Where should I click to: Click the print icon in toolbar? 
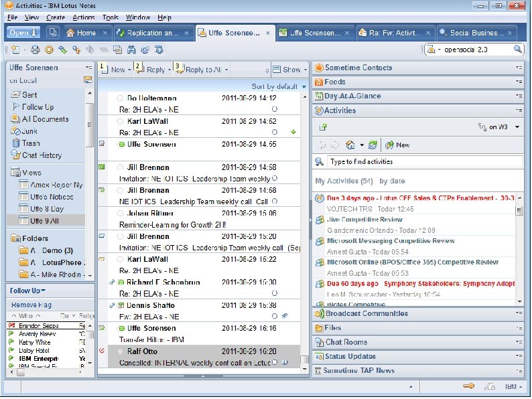pos(35,50)
